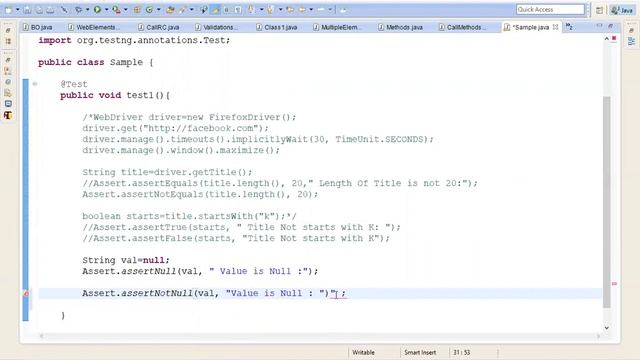The width and height of the screenshot is (640, 360).
Task: Switch to the Java perspective button
Action: pyautogui.click(x=622, y=10)
